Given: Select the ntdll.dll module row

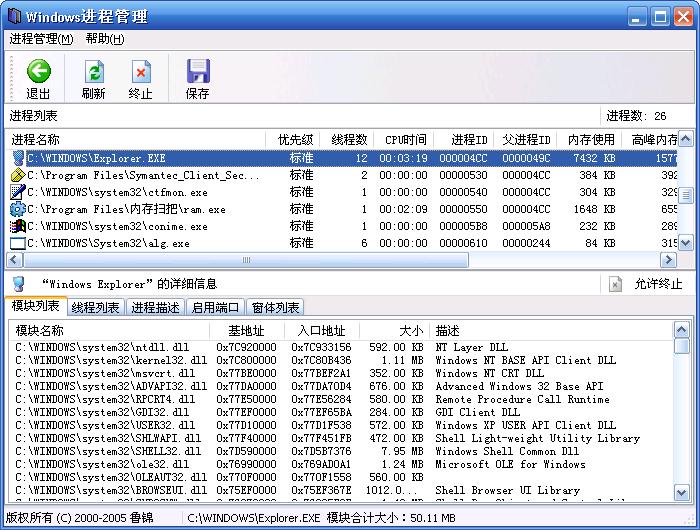Looking at the screenshot, I should (341, 347).
